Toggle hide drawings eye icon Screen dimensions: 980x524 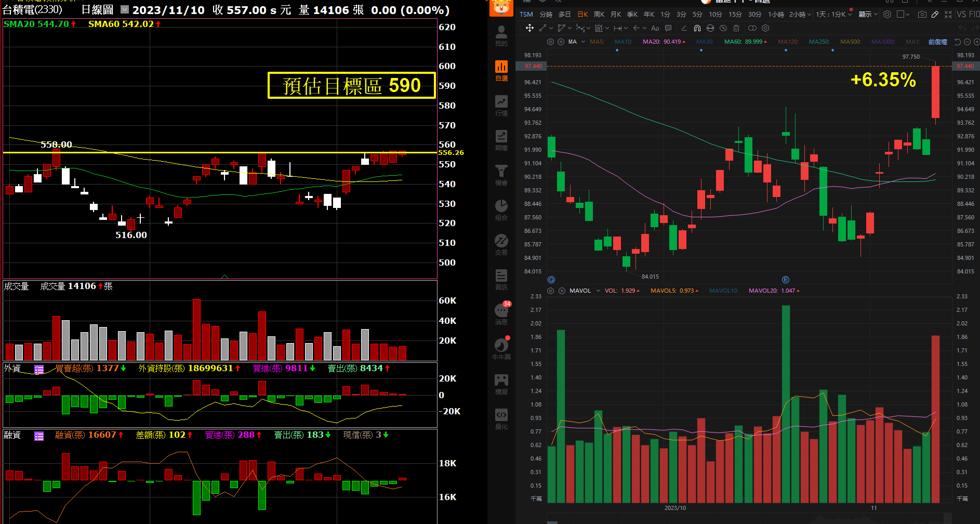[723, 28]
